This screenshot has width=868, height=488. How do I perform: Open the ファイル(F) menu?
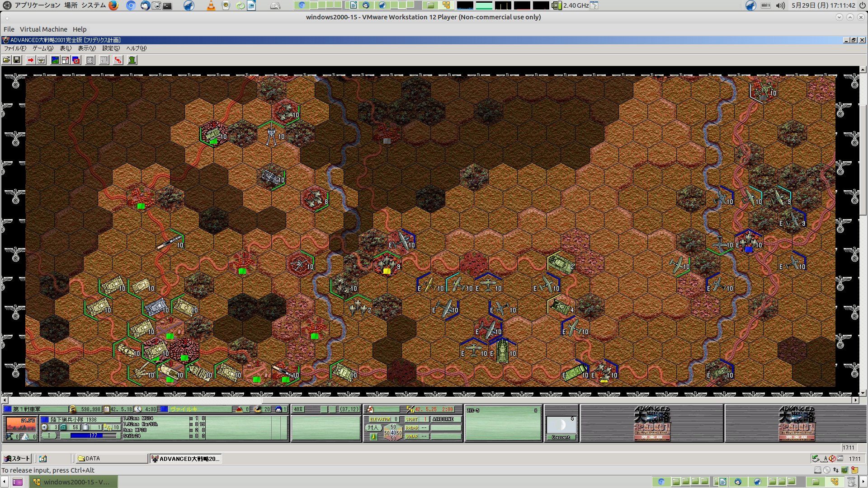coord(15,48)
